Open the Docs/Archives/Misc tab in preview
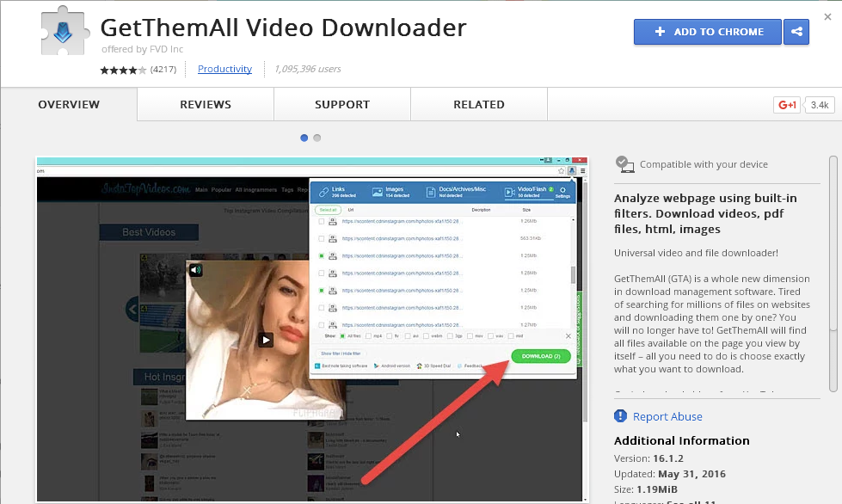Image resolution: width=842 pixels, height=504 pixels. (456, 192)
